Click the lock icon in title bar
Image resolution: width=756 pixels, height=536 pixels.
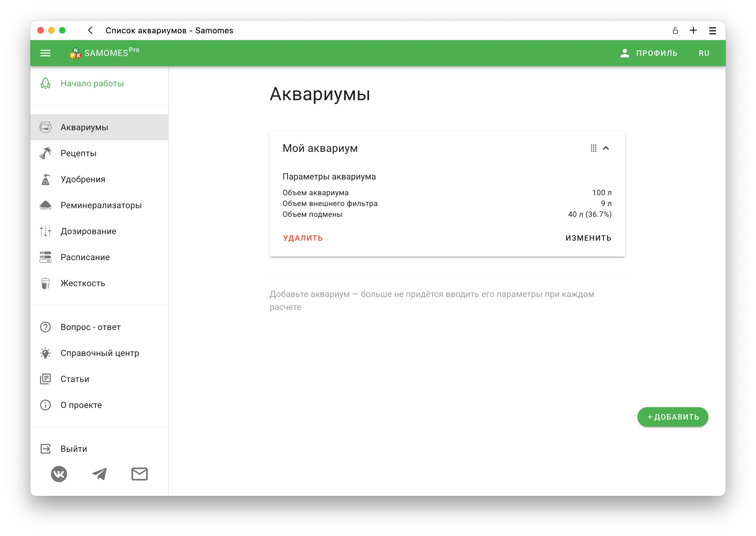[675, 30]
